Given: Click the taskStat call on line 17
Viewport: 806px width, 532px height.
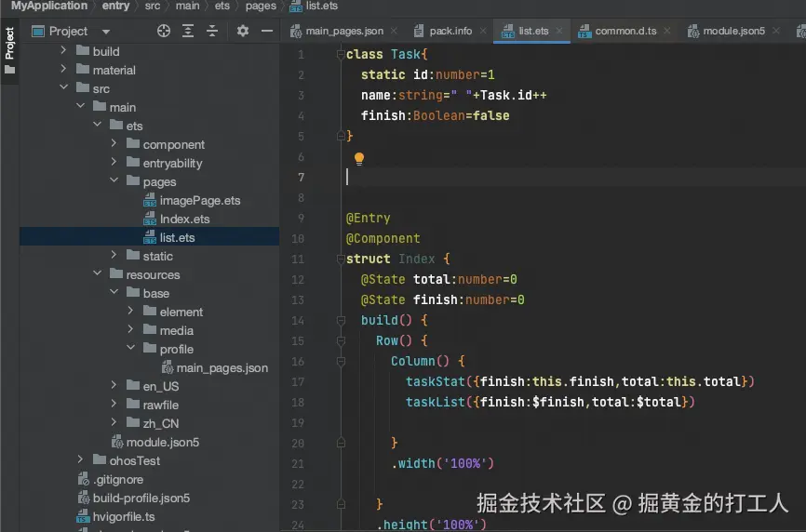Looking at the screenshot, I should click(435, 381).
